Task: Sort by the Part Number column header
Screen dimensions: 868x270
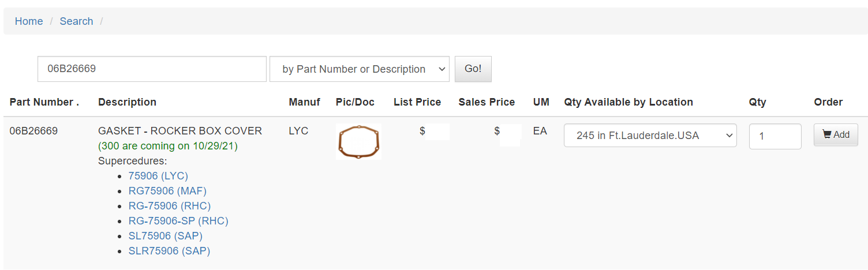Action: (x=44, y=102)
